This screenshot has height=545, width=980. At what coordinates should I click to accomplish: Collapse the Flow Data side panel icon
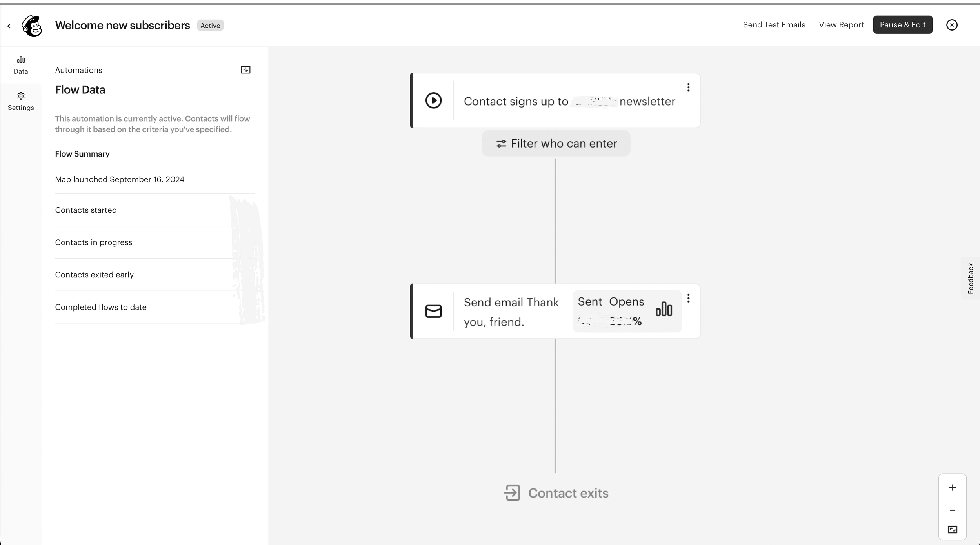[245, 70]
